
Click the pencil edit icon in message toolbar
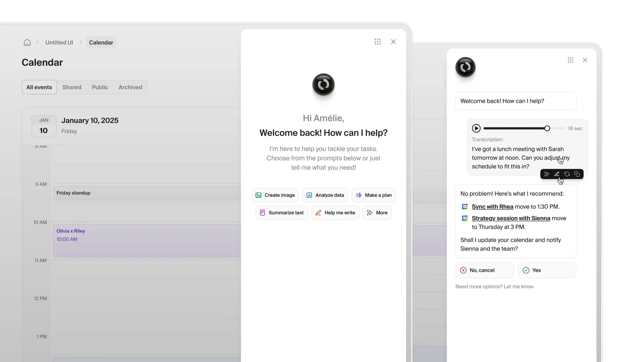click(x=557, y=174)
